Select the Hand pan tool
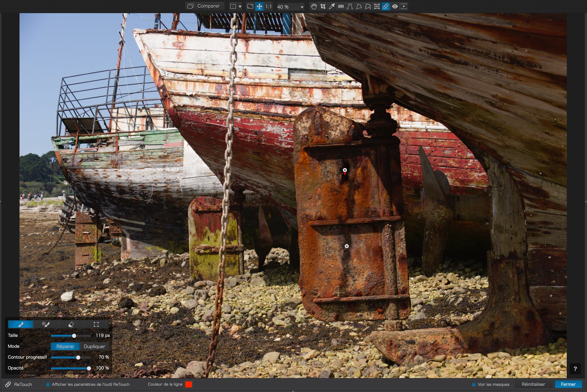 pyautogui.click(x=314, y=6)
